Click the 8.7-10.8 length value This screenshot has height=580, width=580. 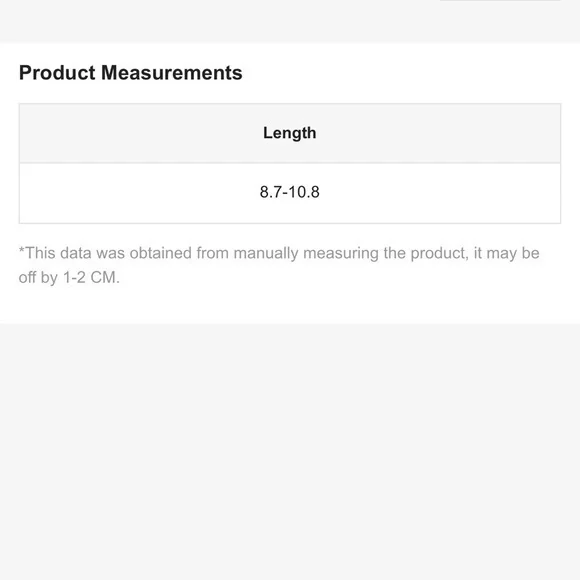(290, 192)
